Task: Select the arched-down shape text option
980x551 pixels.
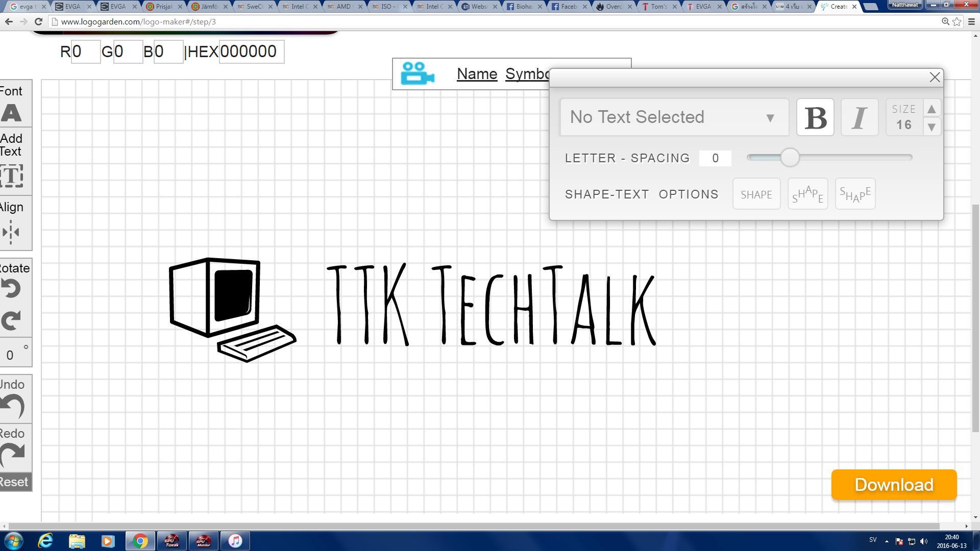Action: tap(855, 194)
